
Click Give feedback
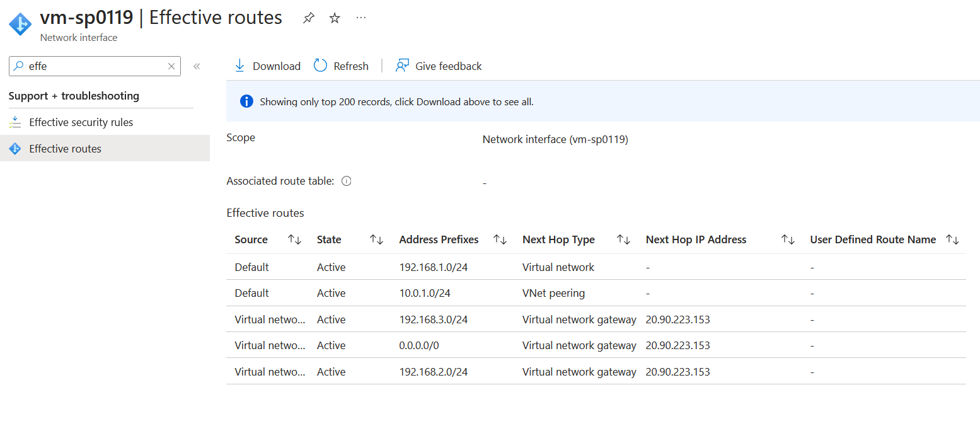(439, 66)
